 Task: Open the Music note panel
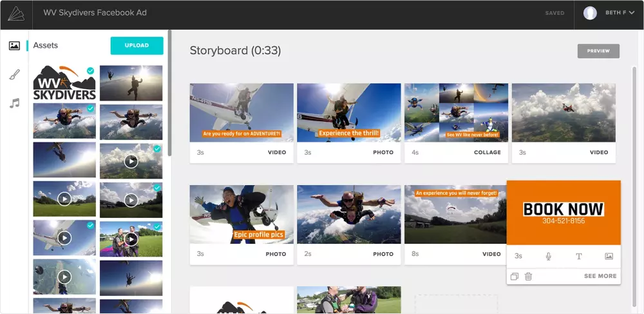14,103
